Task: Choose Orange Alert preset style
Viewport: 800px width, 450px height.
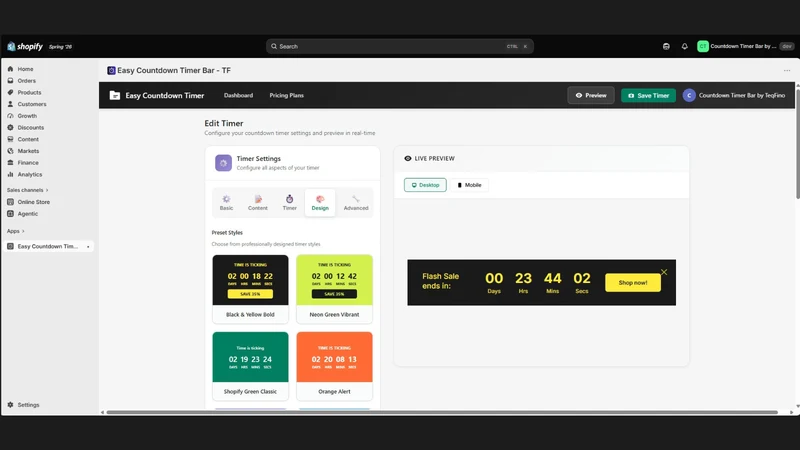Action: point(334,366)
